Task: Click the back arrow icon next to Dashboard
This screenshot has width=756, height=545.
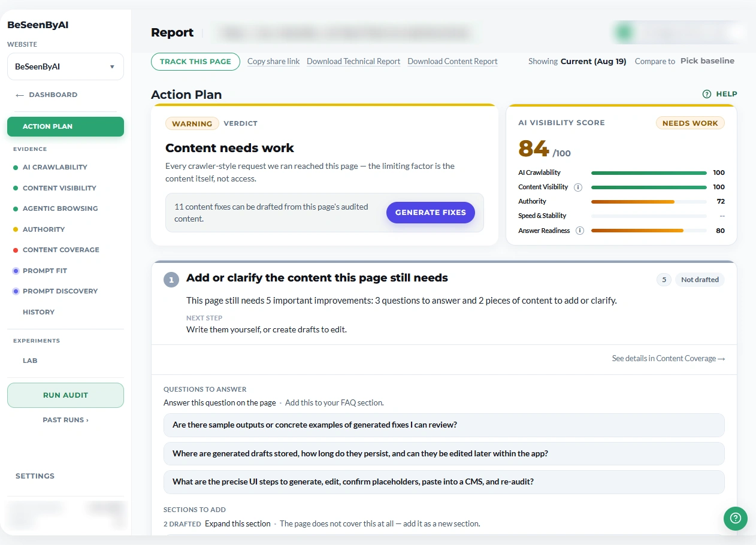Action: click(x=20, y=95)
